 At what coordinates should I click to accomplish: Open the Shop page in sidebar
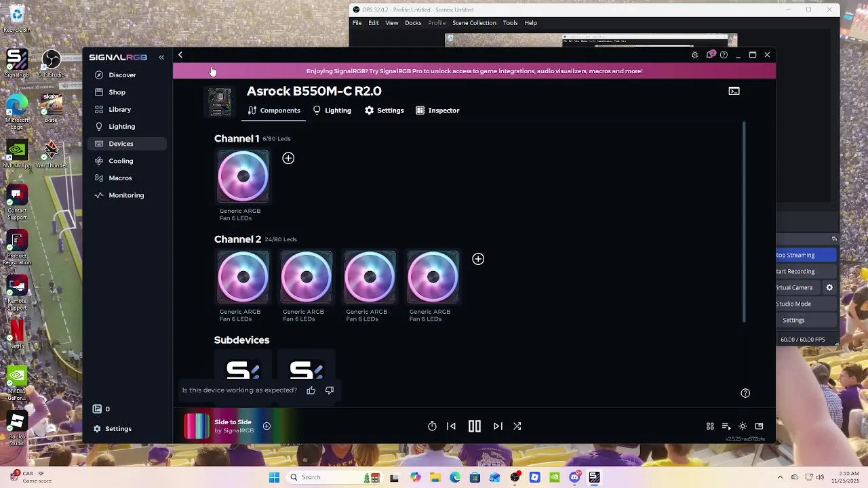[117, 92]
